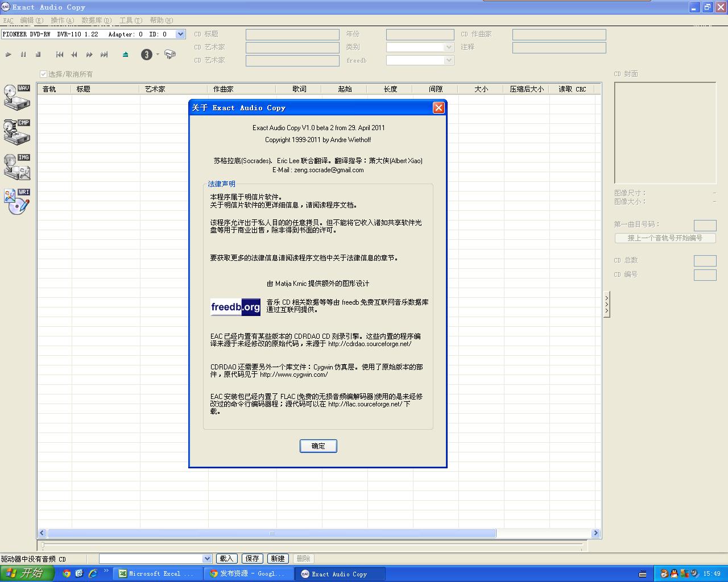Viewport: 728px width, 582px height.
Task: Click the CD cover art thumbnail area
Action: 665,133
